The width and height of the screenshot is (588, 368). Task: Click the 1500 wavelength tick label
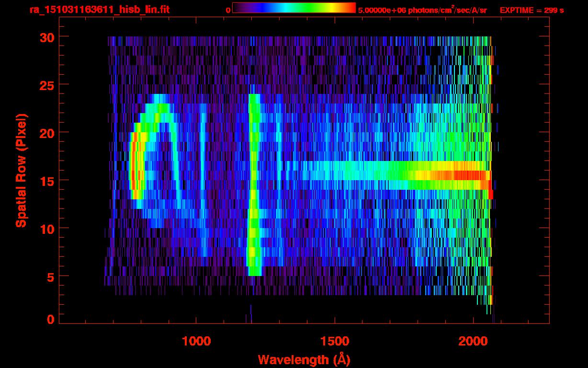(x=335, y=341)
